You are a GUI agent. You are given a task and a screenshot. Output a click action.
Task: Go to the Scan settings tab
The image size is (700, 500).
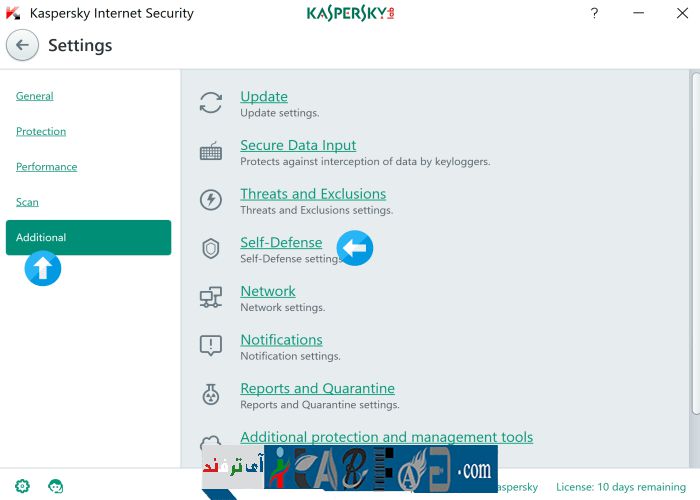point(27,201)
